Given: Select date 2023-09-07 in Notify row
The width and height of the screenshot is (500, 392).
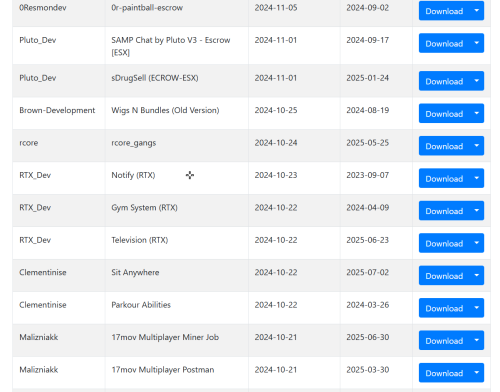Looking at the screenshot, I should (x=368, y=175).
